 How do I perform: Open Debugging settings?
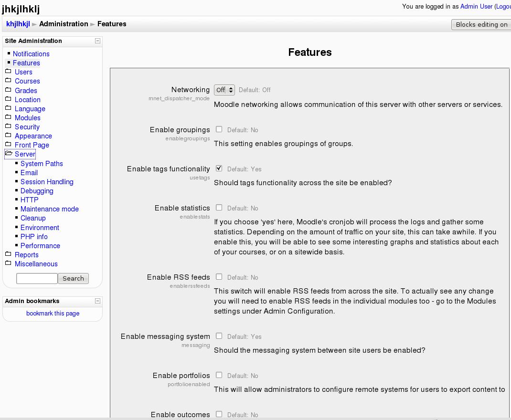point(37,191)
